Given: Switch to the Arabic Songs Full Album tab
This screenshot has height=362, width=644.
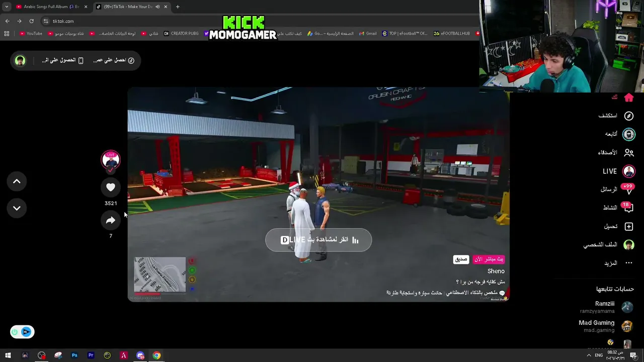Looking at the screenshot, I should click(x=51, y=7).
